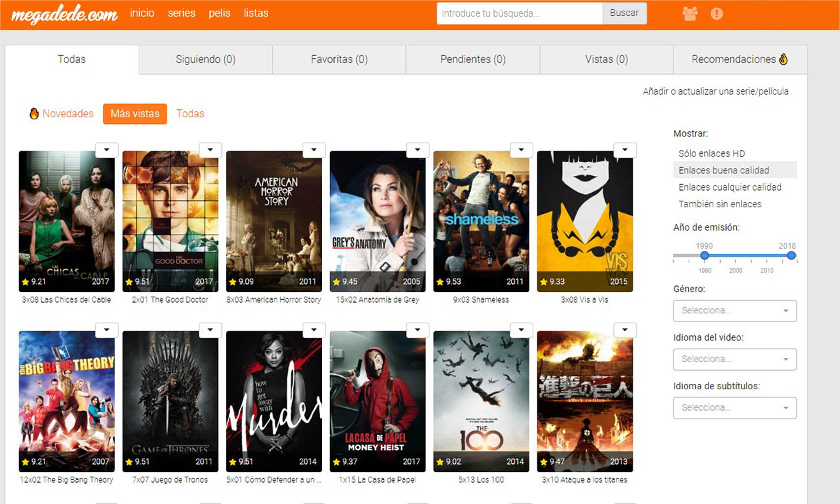This screenshot has height=504, width=840.
Task: Open the dropdown arrow on Game of Thrones poster
Action: click(210, 330)
